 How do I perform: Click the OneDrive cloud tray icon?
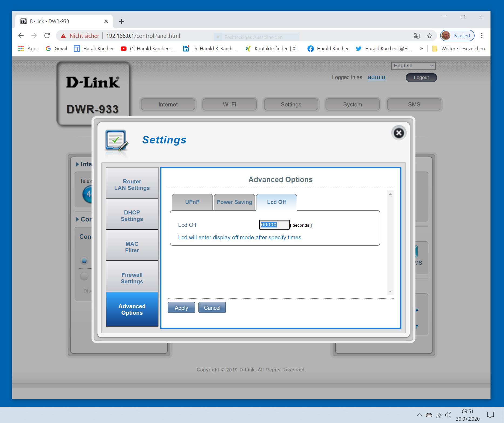tap(429, 415)
